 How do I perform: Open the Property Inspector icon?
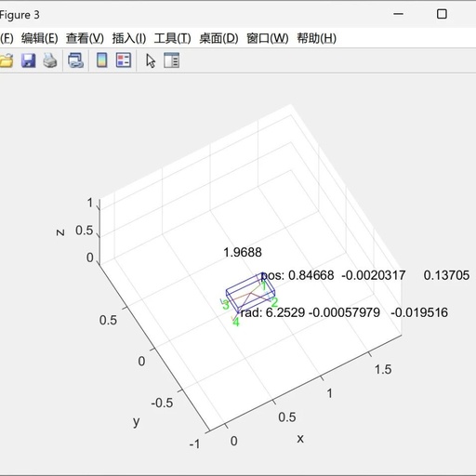[x=171, y=60]
